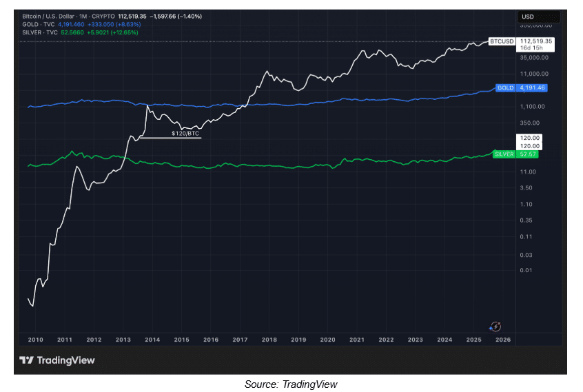Click the TradingView logo icon

pos(26,360)
